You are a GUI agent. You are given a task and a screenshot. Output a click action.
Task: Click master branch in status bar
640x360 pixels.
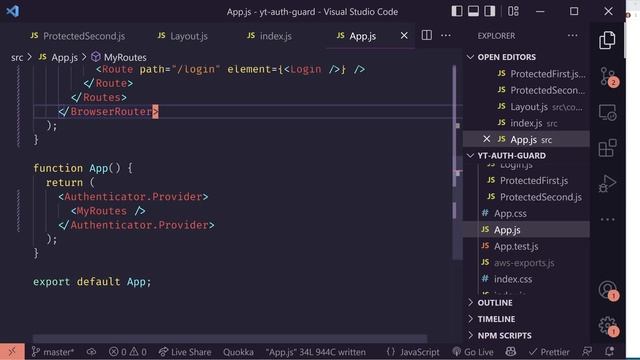click(x=53, y=351)
